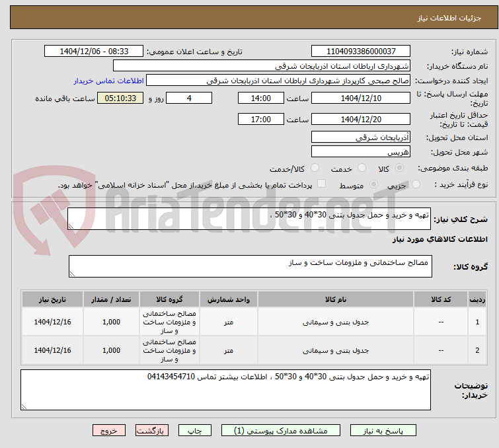Click need date 1404/12/16 in row 1

(52, 322)
